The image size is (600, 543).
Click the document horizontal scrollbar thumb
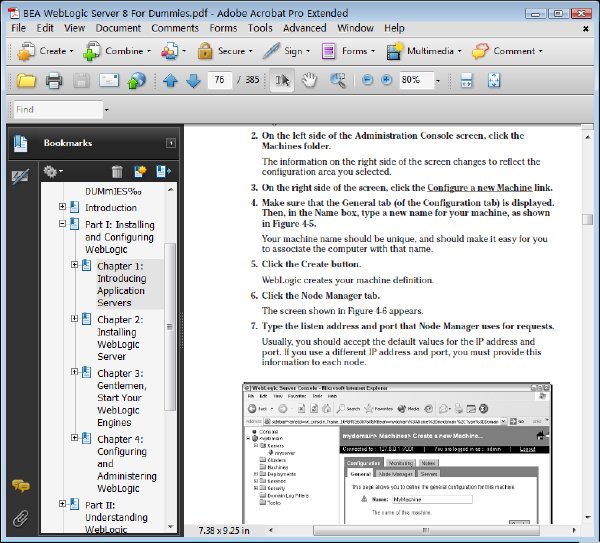(x=426, y=530)
